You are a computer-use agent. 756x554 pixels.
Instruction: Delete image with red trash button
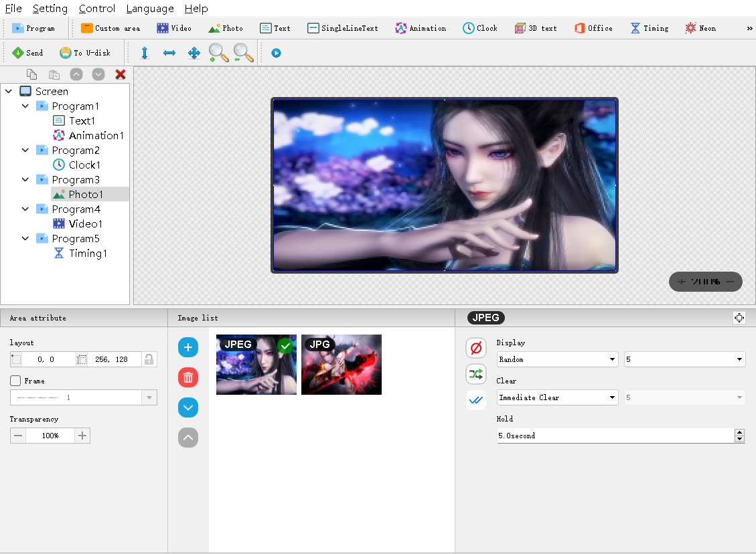point(188,377)
